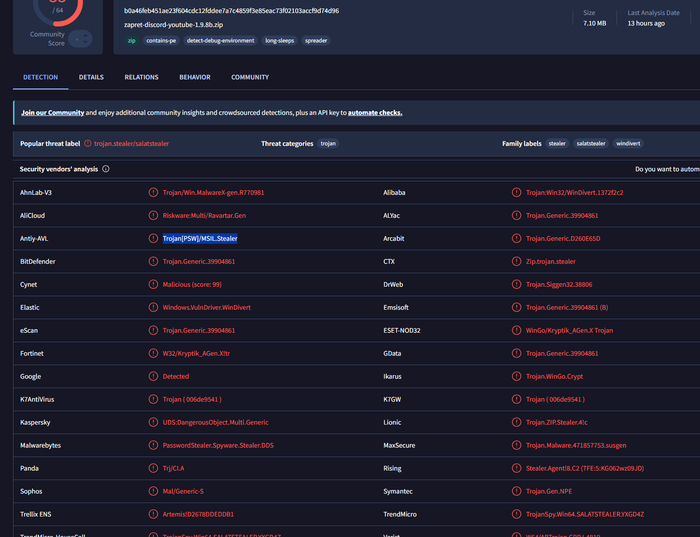
Task: Click the zip file tag
Action: [132, 41]
